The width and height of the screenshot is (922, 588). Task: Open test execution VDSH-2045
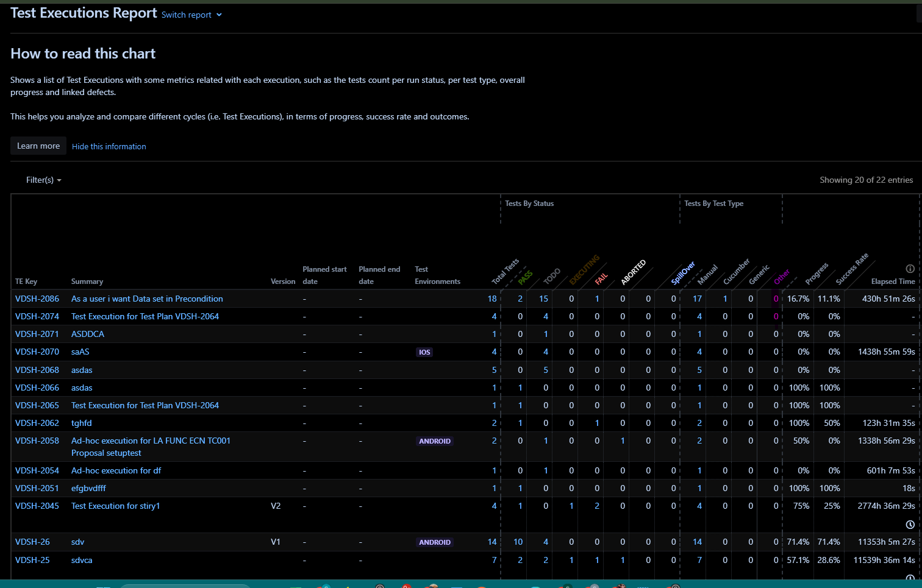click(x=37, y=506)
